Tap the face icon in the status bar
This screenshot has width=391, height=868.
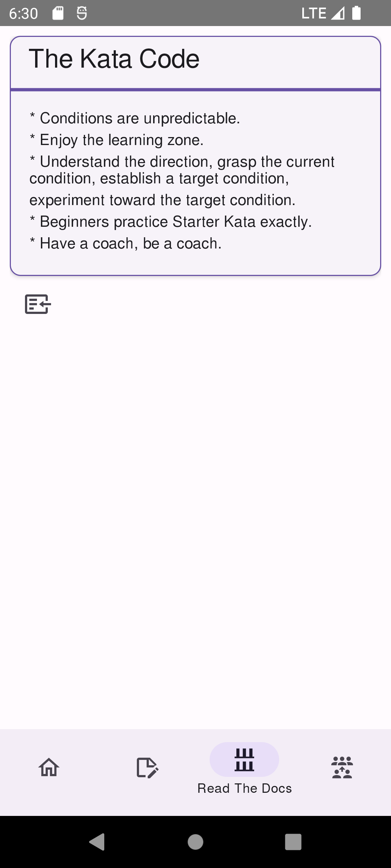[x=82, y=13]
